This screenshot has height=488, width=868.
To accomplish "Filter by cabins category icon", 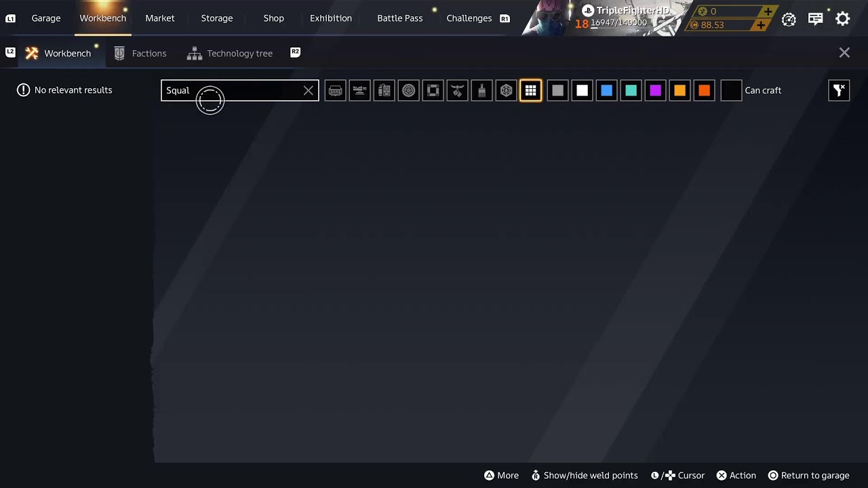I will point(335,90).
